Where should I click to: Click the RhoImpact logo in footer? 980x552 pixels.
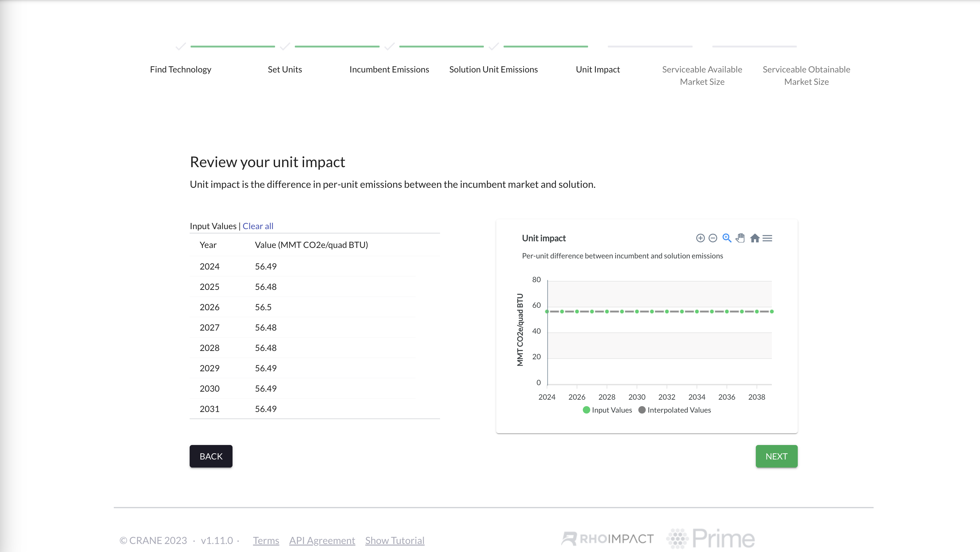pos(607,539)
